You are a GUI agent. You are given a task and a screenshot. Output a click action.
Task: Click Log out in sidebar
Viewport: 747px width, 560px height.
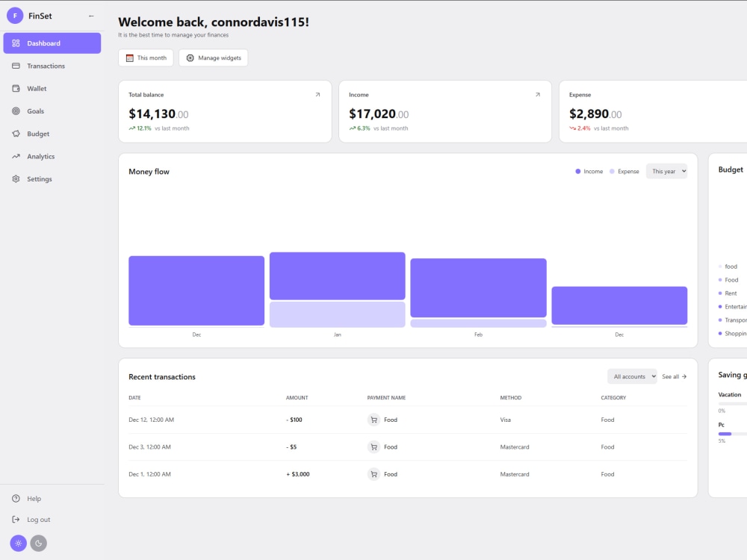coord(52,520)
